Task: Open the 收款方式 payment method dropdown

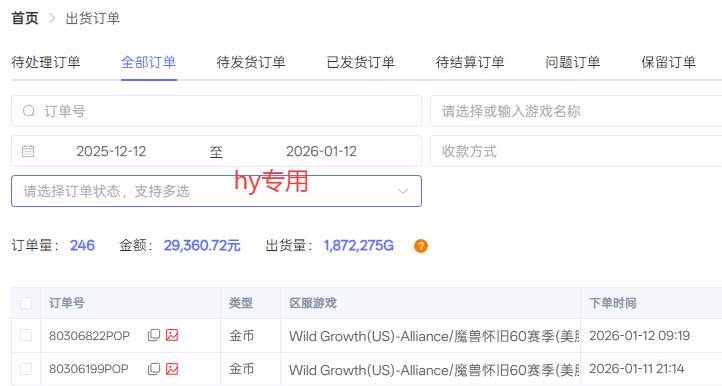Action: coord(576,151)
